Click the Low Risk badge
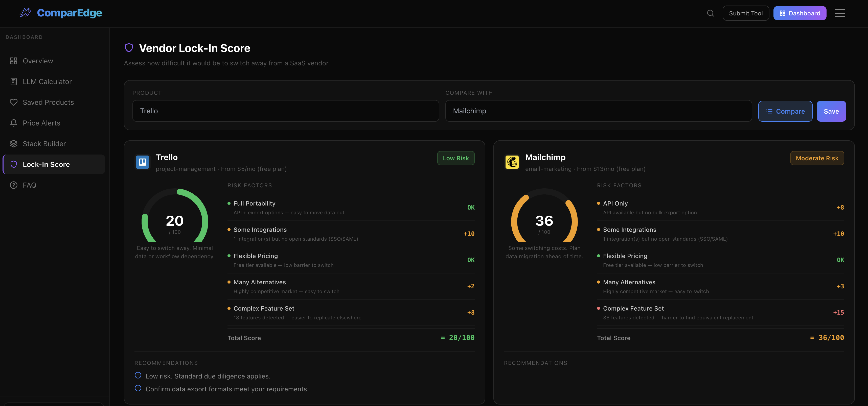This screenshot has width=868, height=406. pyautogui.click(x=455, y=158)
